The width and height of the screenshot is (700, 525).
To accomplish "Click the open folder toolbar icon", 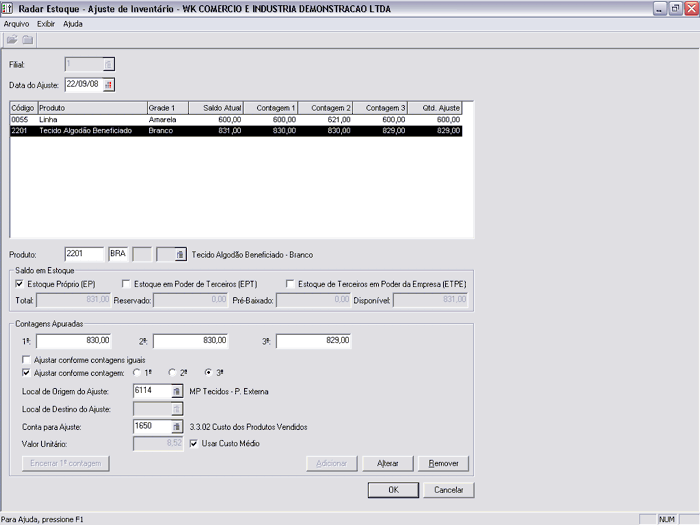I will (12, 40).
